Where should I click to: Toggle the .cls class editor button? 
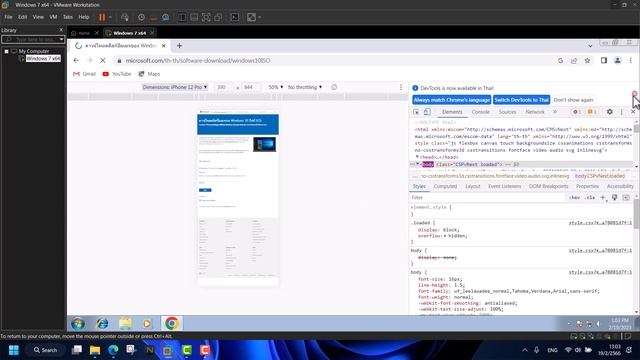pos(590,198)
